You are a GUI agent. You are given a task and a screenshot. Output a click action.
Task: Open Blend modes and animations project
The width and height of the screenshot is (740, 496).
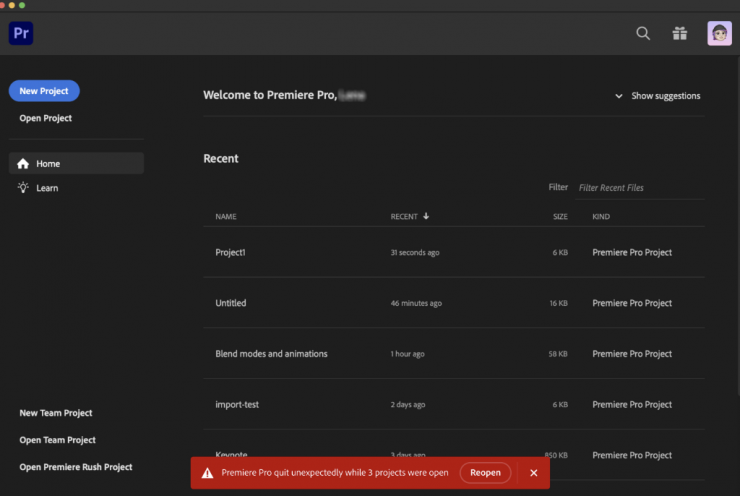coord(271,354)
